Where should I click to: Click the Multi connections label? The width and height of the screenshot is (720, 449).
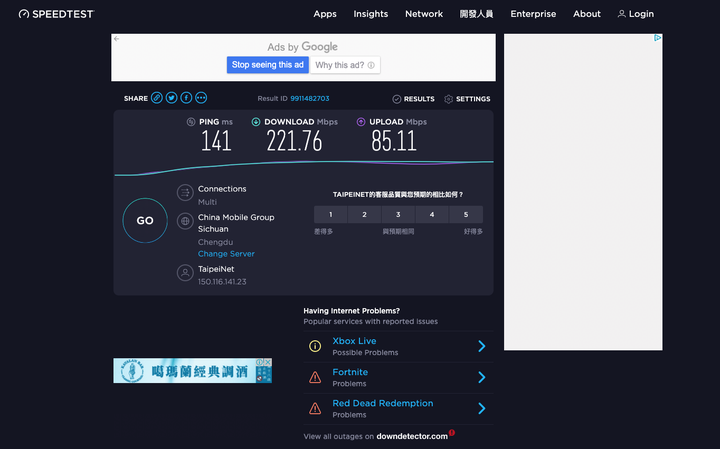[207, 202]
